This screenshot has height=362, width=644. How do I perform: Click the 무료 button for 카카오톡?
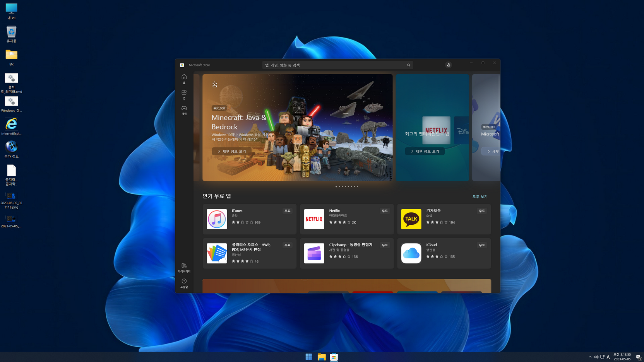click(482, 211)
